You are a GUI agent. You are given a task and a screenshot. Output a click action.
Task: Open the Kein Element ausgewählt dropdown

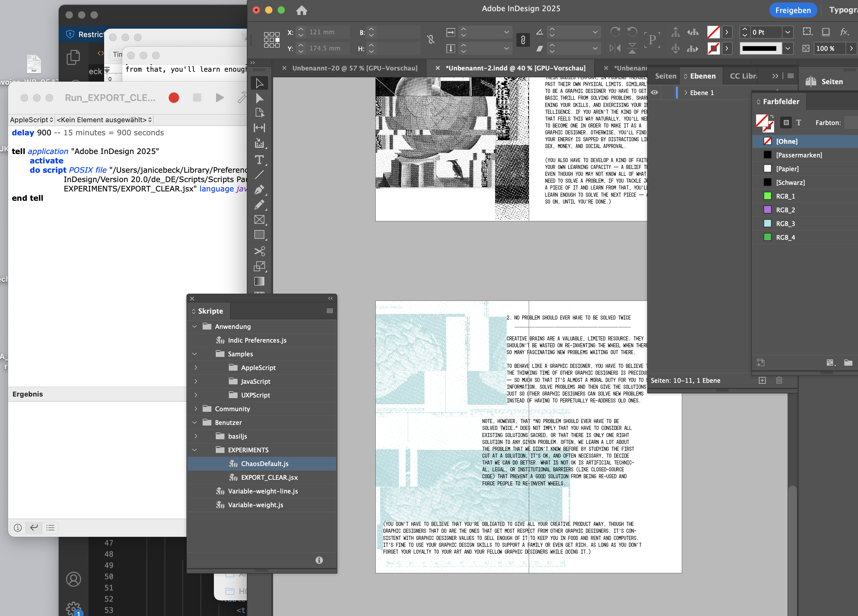104,120
